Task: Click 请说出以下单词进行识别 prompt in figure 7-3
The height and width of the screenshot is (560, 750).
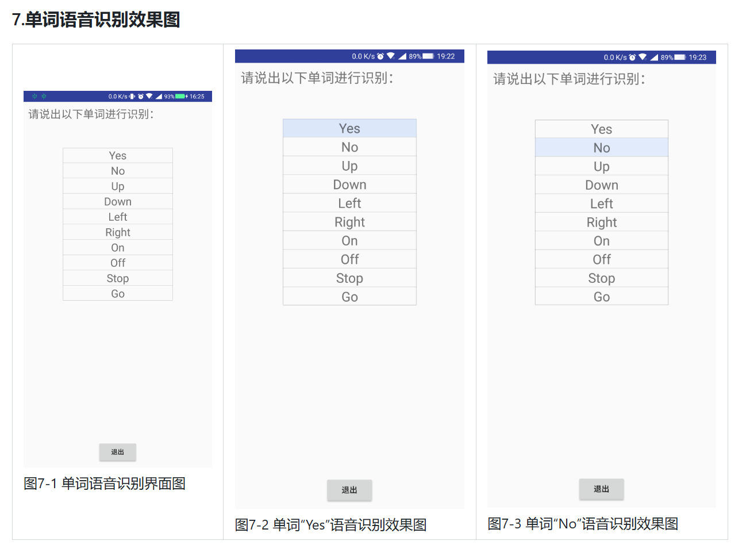Action: pos(570,79)
